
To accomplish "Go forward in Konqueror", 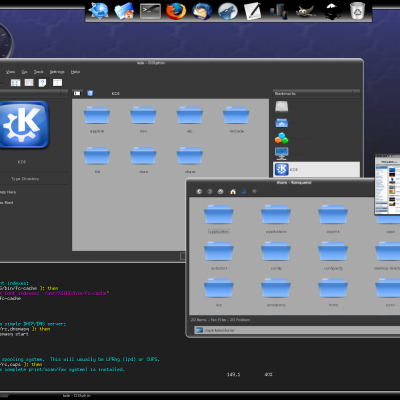I will tap(210, 191).
